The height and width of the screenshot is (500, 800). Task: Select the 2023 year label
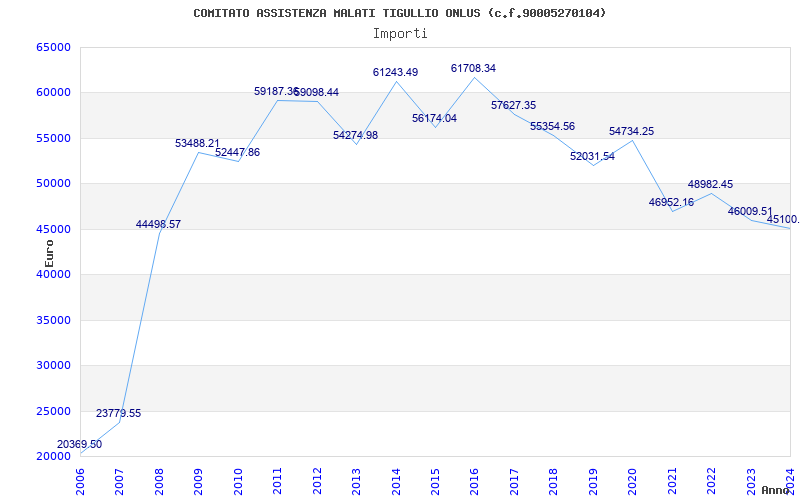[x=752, y=481]
